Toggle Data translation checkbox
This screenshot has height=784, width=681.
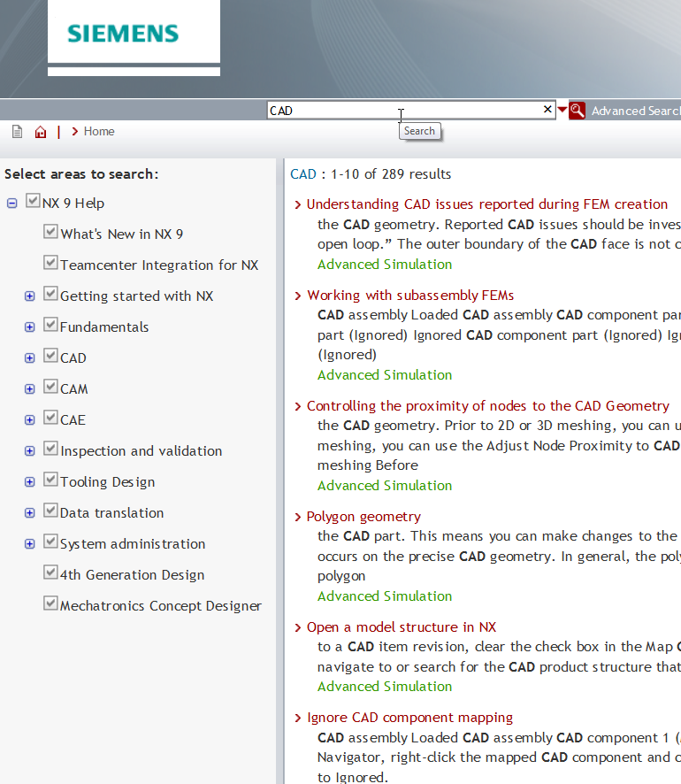50,511
